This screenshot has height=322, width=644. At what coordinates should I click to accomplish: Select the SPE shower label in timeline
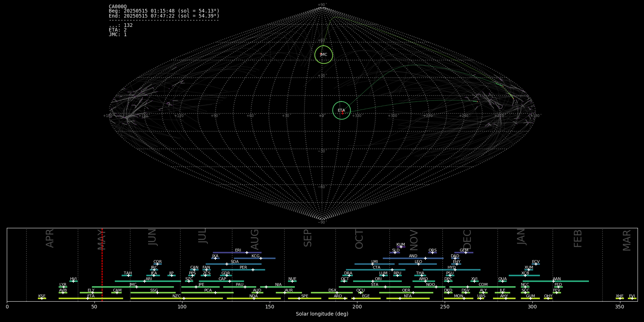(304, 296)
